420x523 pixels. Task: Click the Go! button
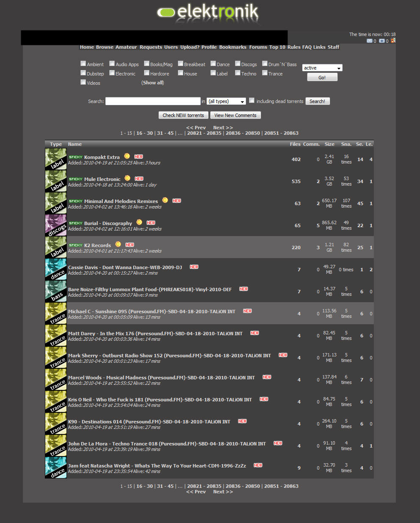pyautogui.click(x=322, y=77)
